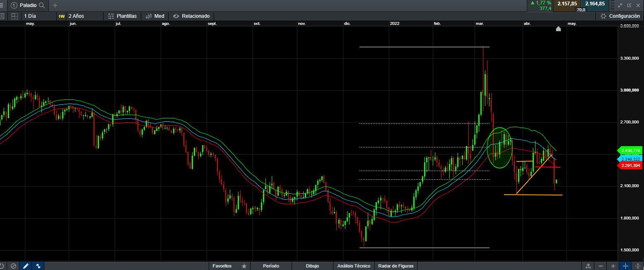This screenshot has height=270, width=644.
Task: Open the list panel icon beside layout grid
Action: pyautogui.click(x=2, y=16)
